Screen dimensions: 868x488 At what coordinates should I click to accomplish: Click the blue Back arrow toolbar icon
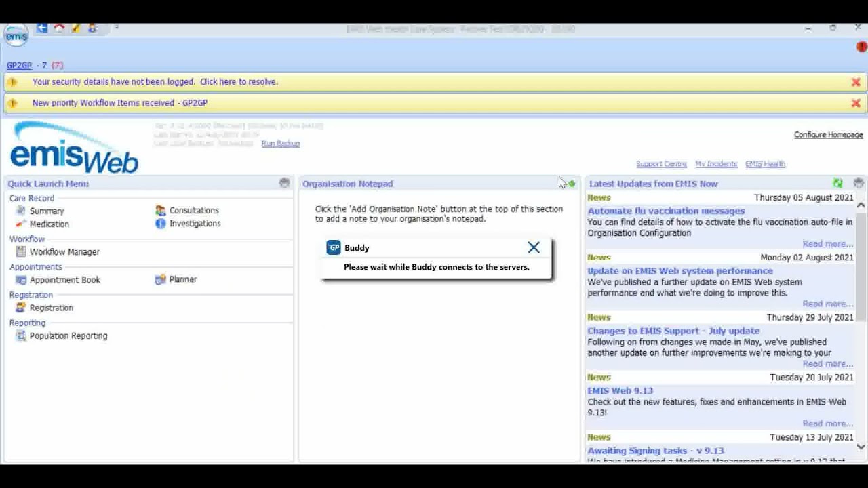(42, 28)
